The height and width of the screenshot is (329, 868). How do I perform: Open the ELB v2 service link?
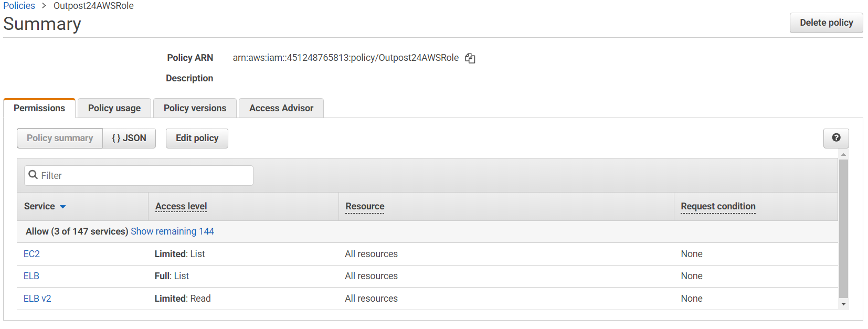pos(37,299)
